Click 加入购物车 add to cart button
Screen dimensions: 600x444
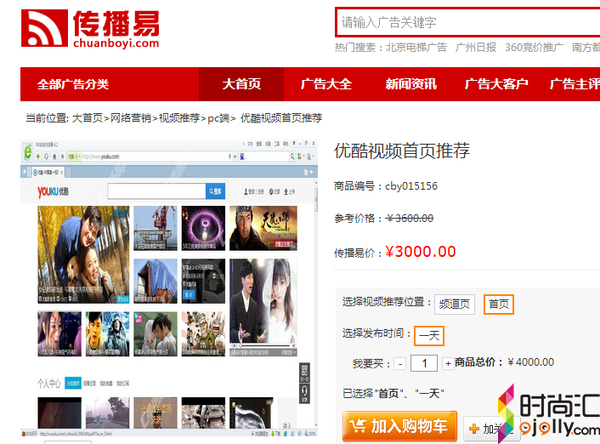coord(399,426)
